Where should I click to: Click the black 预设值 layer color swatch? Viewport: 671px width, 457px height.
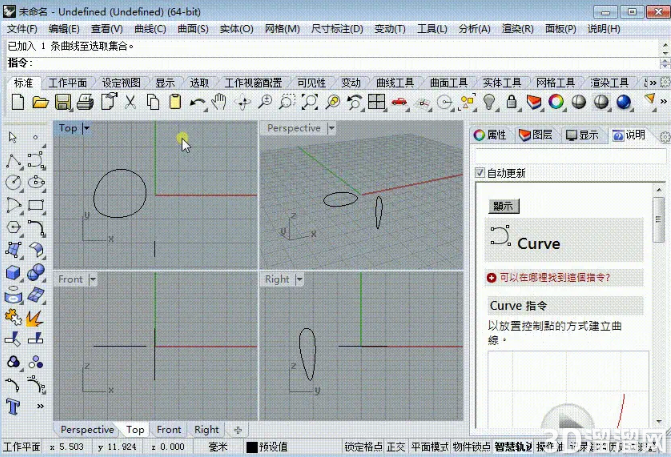click(x=252, y=447)
